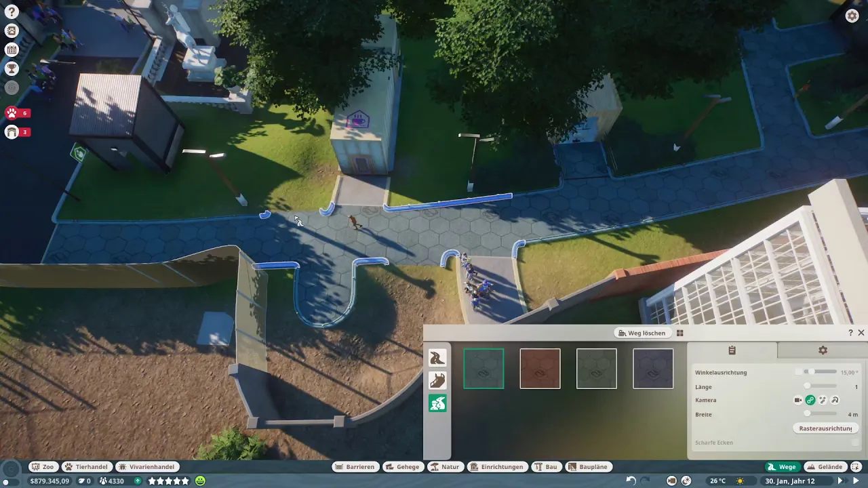Click the camera mode icon in bottom bar

pyautogui.click(x=671, y=481)
